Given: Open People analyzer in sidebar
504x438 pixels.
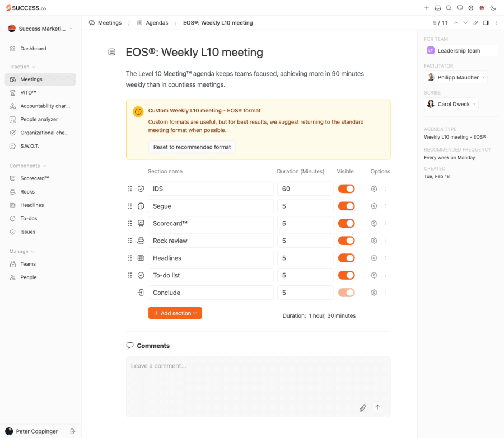Looking at the screenshot, I should pos(40,120).
